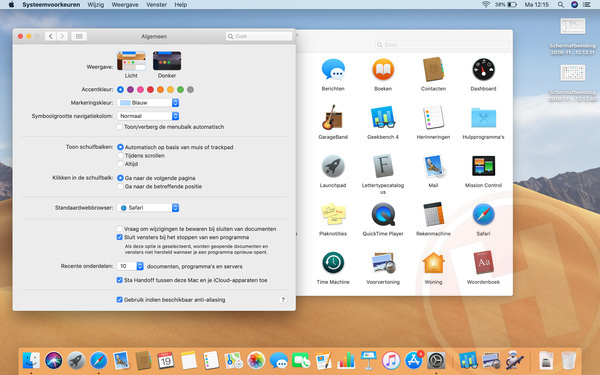Select the red accent color

point(150,90)
